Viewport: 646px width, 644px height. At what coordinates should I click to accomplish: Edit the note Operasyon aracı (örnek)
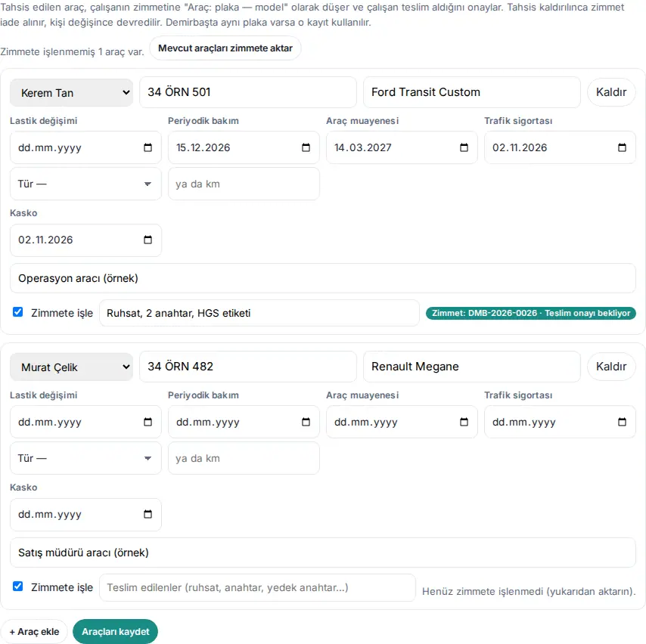tap(323, 278)
